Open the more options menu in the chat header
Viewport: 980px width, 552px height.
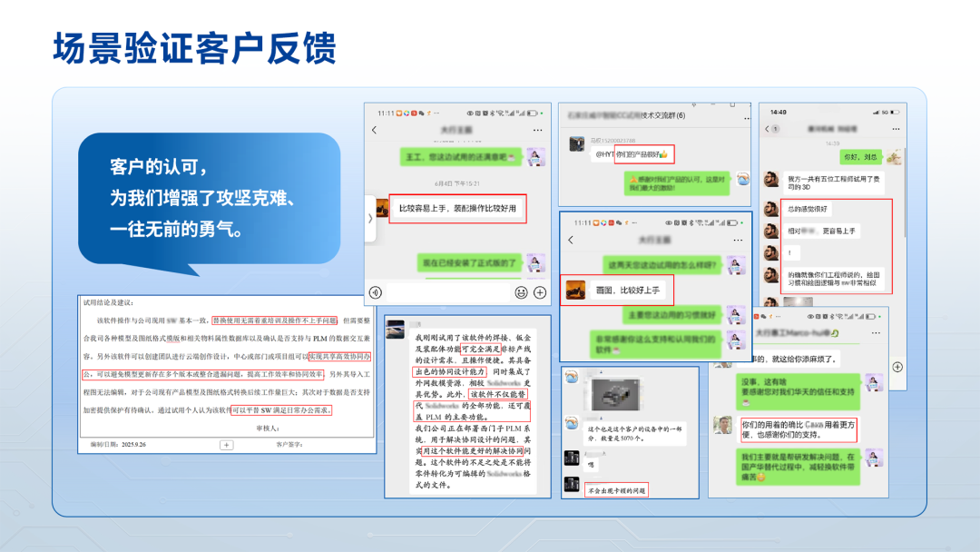coord(536,128)
